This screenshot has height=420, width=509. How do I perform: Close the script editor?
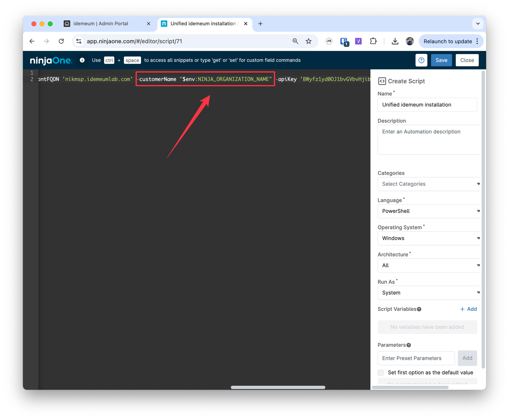(x=467, y=60)
